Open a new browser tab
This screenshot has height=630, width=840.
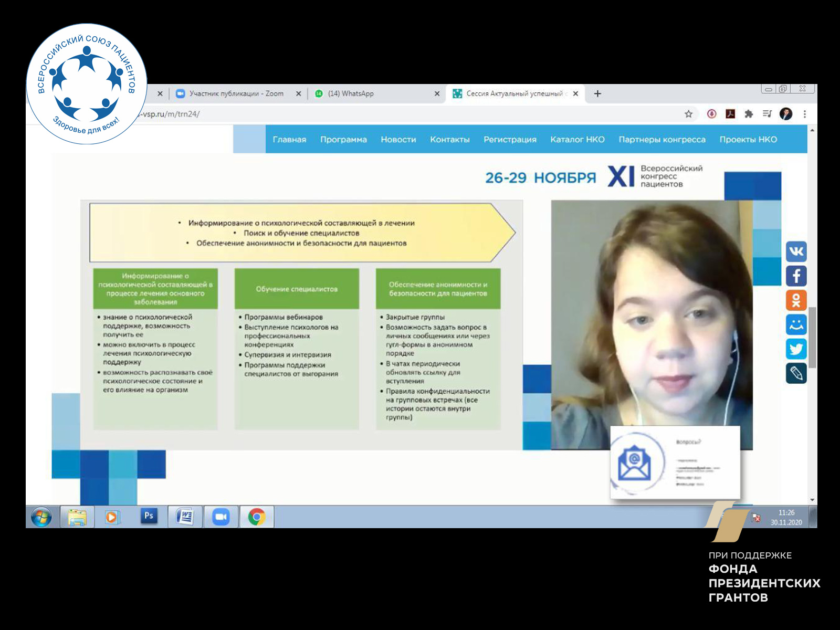coord(597,93)
